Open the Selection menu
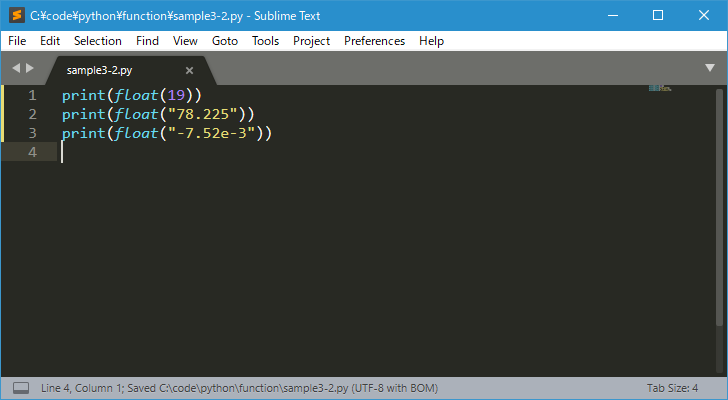This screenshot has height=400, width=728. coord(98,41)
